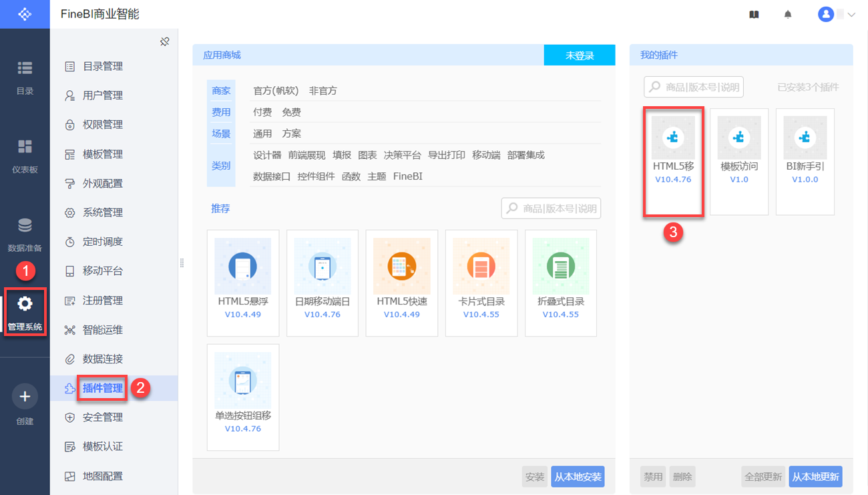Click the 从本地更新 button
This screenshot has height=495, width=868.
(x=815, y=477)
